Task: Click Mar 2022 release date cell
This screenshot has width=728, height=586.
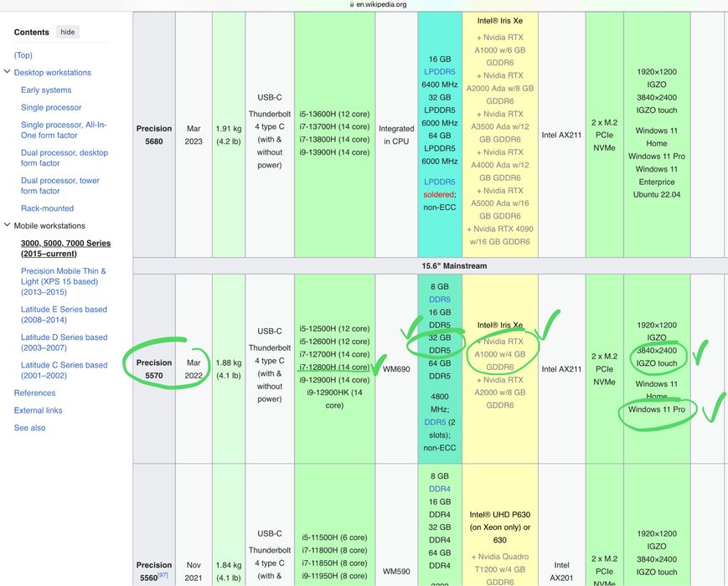Action: point(194,369)
